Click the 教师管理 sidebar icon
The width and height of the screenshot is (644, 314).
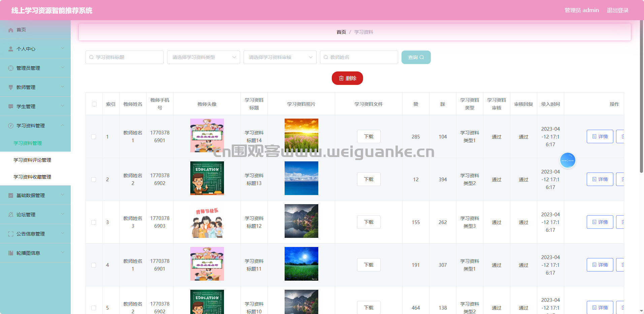coord(11,87)
